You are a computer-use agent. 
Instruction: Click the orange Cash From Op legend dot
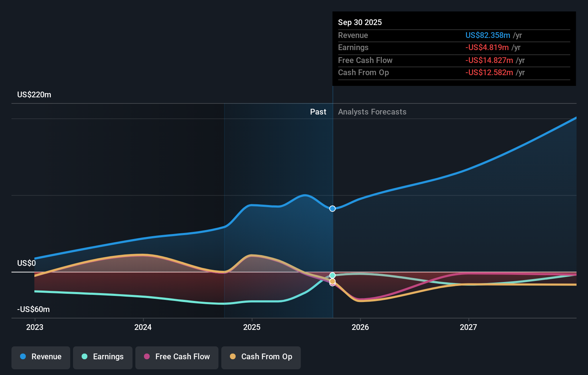(x=233, y=357)
